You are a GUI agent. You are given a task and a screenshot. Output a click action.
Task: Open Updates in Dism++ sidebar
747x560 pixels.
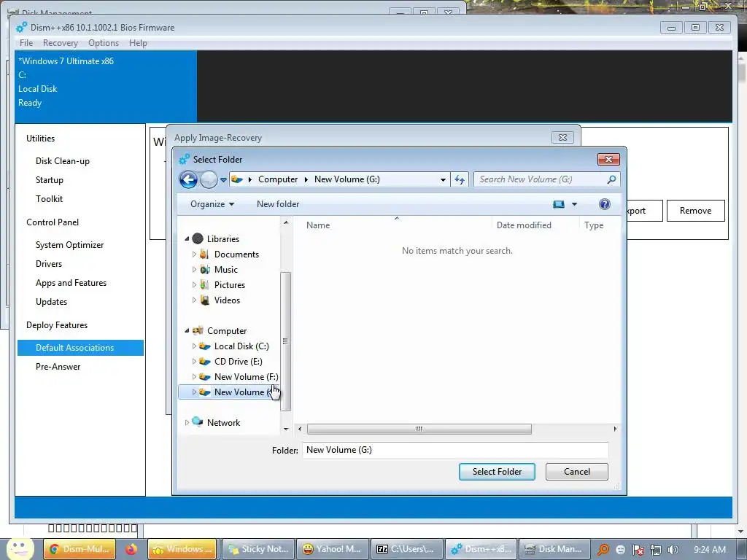coord(52,302)
